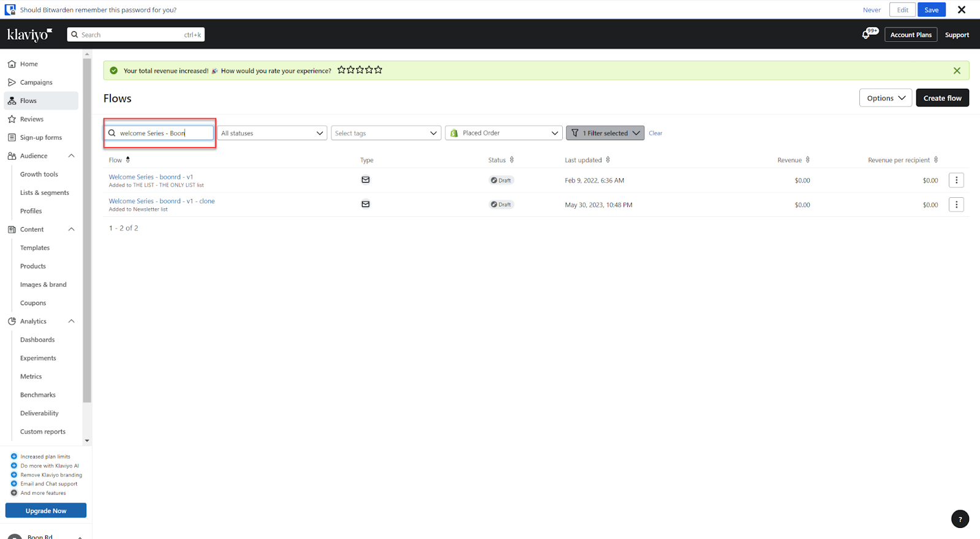
Task: Open the help question mark button
Action: click(960, 519)
